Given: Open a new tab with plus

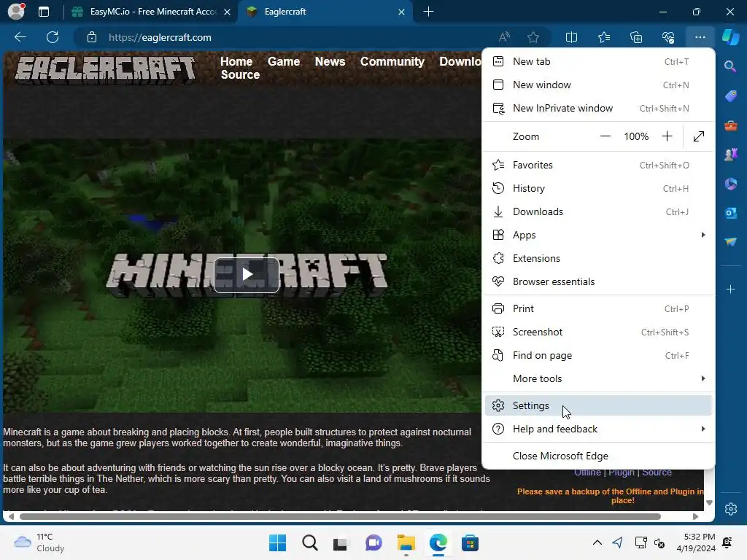Looking at the screenshot, I should [428, 12].
